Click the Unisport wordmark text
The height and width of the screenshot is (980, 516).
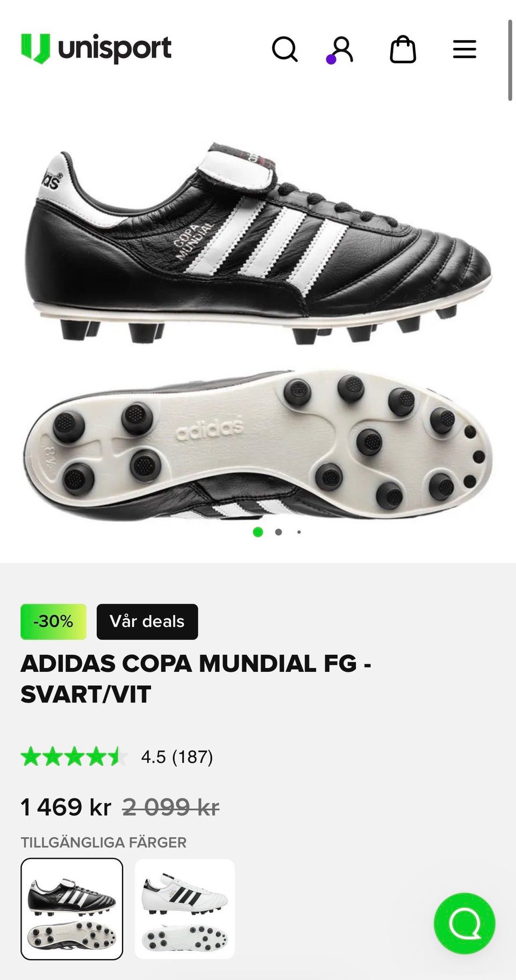pyautogui.click(x=114, y=49)
